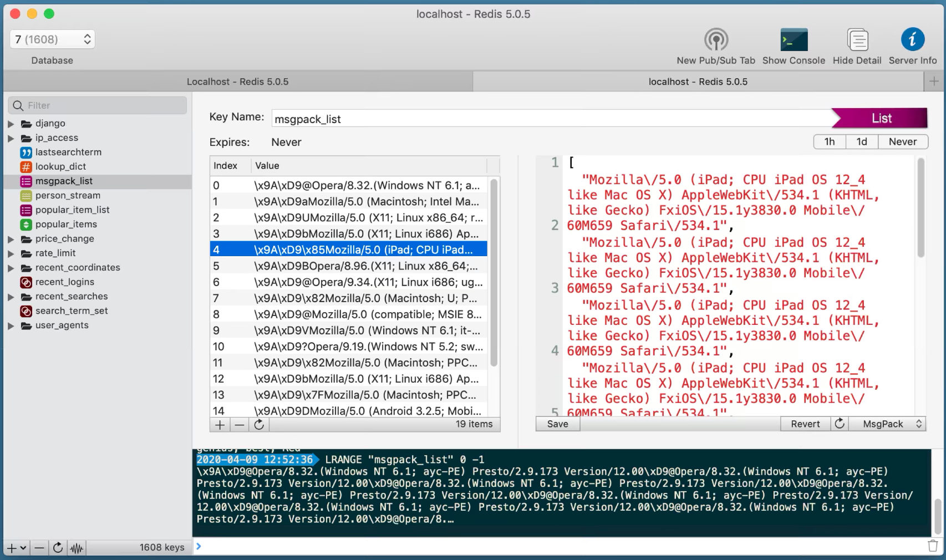Expand the user_agents folder
Screen dimensions: 946x560
[x=11, y=325]
